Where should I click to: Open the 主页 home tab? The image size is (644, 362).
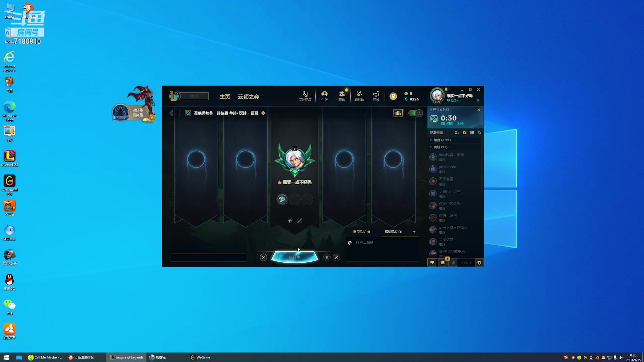(x=225, y=97)
